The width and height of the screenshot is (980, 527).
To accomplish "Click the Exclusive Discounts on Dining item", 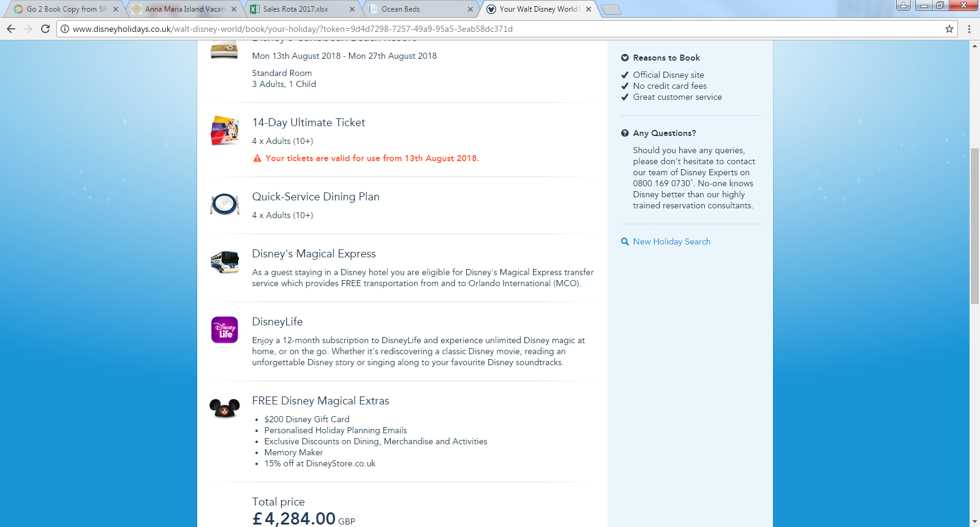I will click(376, 441).
